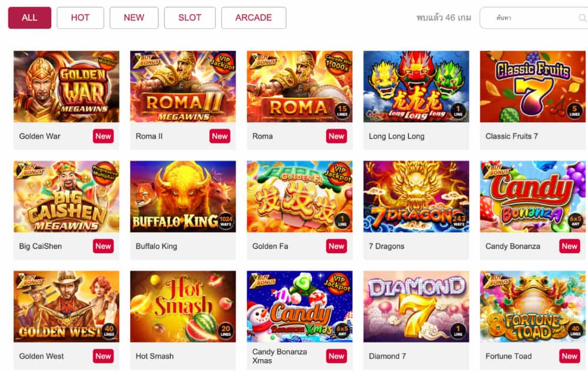This screenshot has height=372, width=588.
Task: Open the NEW games filter
Action: click(x=134, y=18)
